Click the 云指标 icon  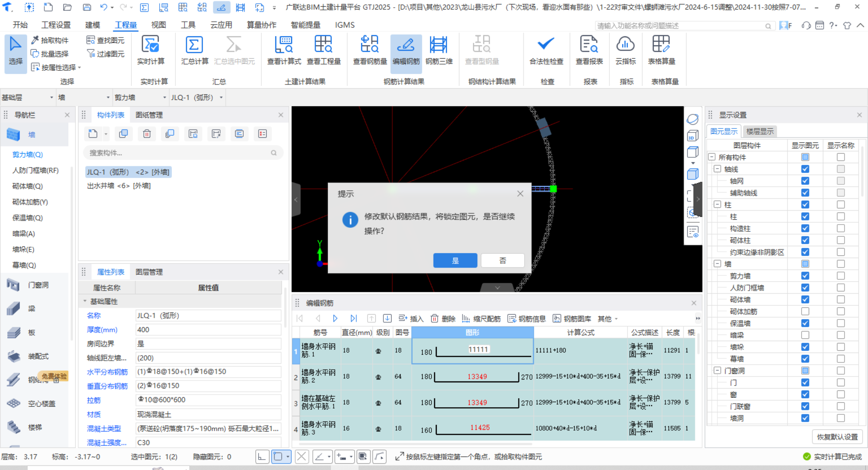(625, 50)
